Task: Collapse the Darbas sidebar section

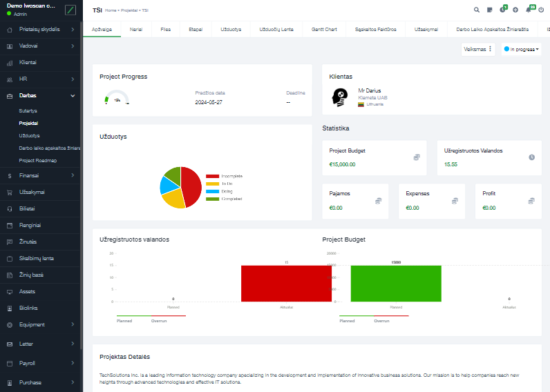Action: tap(73, 96)
